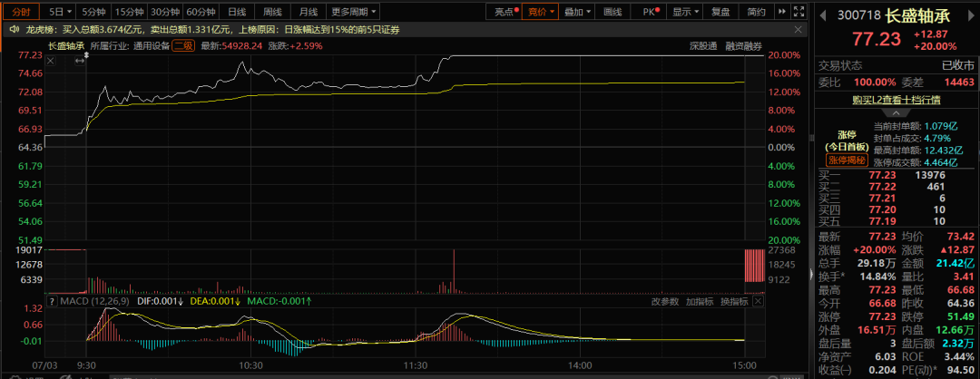Click the 买三 row price 77.21

(x=881, y=198)
